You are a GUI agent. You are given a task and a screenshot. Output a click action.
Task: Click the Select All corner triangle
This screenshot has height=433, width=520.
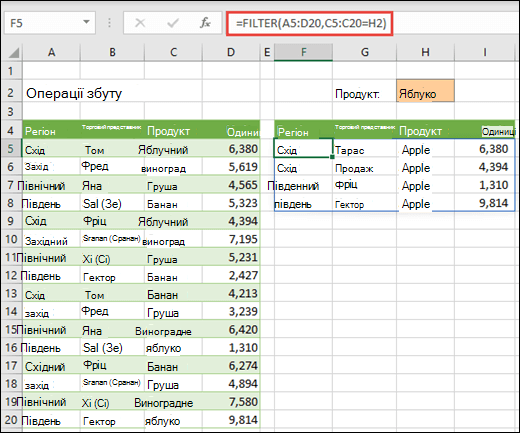tap(13, 53)
